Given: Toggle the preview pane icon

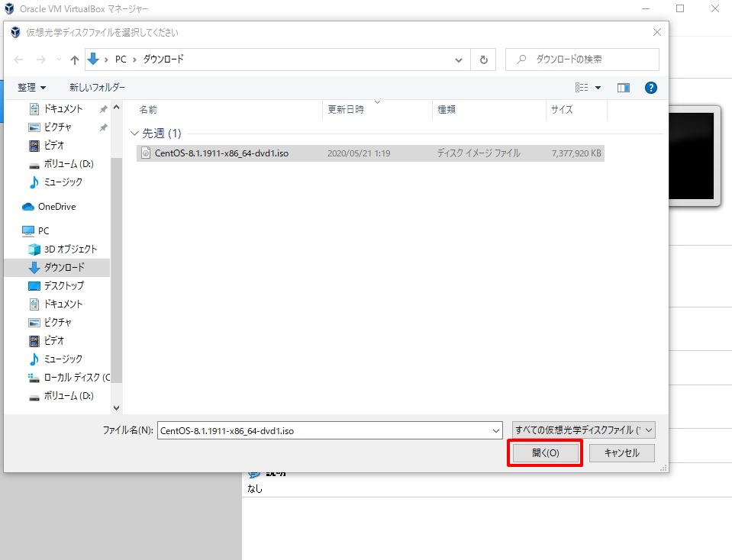Looking at the screenshot, I should (x=623, y=87).
